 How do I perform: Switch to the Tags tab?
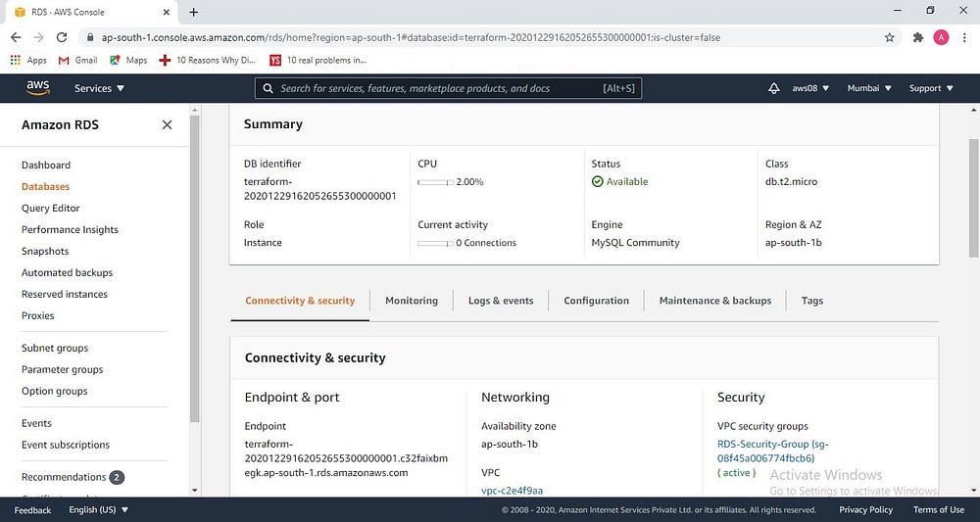(x=811, y=301)
